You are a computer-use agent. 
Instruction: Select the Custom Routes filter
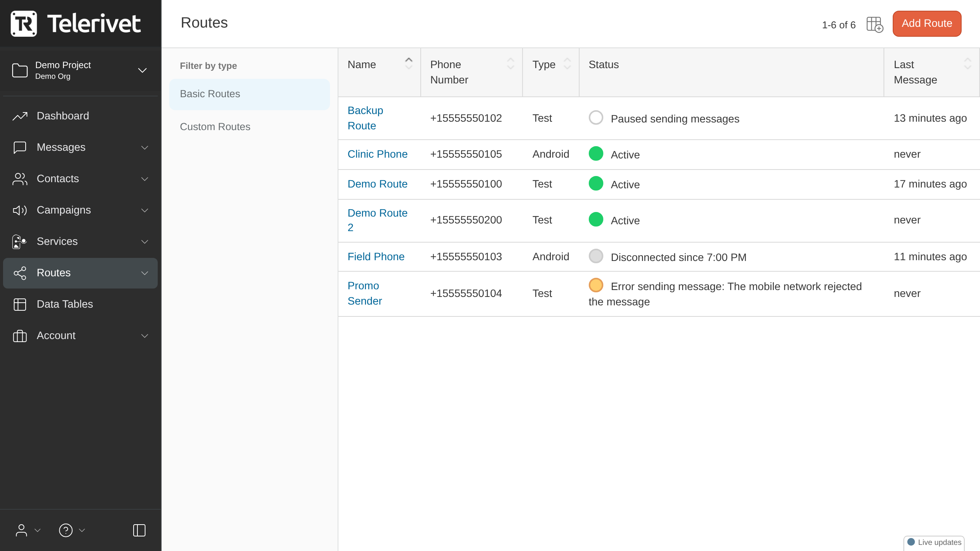[x=250, y=127]
